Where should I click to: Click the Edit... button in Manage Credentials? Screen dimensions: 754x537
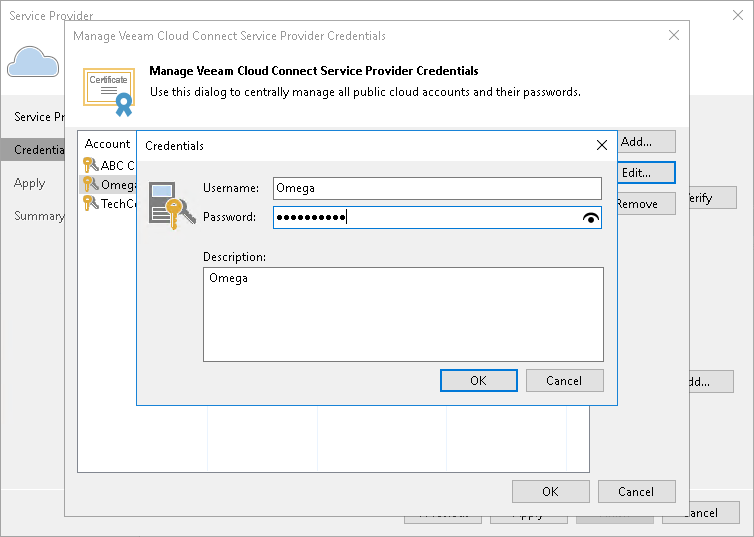pos(646,173)
